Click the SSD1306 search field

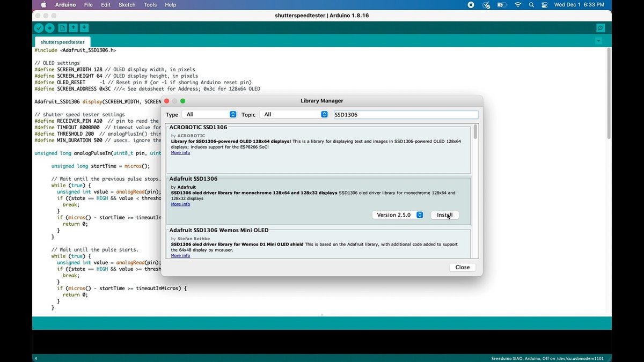pyautogui.click(x=406, y=115)
